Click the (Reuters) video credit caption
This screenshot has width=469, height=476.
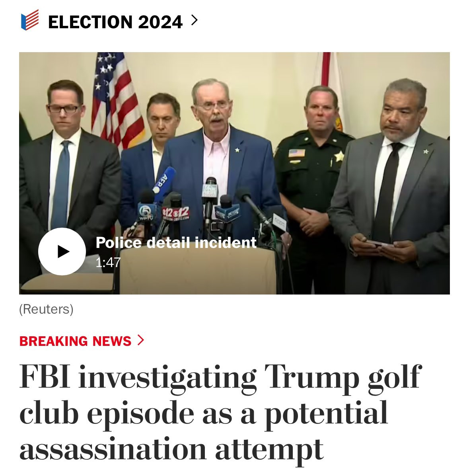[46, 309]
